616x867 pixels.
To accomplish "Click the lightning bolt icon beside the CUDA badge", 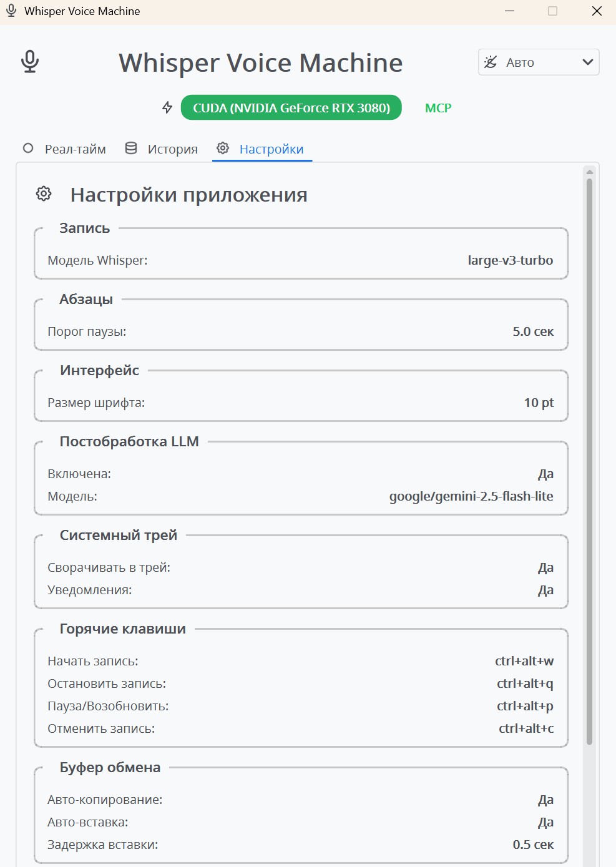I will point(167,107).
